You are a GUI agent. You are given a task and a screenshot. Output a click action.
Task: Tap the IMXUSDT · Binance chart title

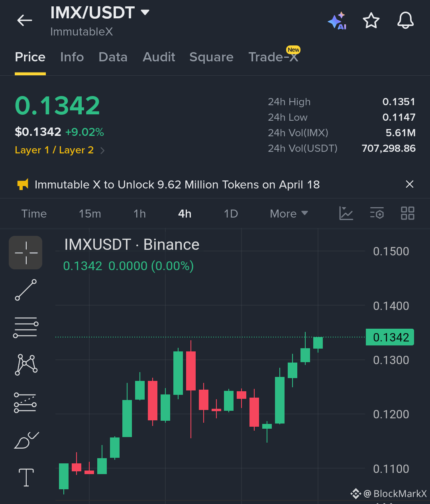click(132, 244)
